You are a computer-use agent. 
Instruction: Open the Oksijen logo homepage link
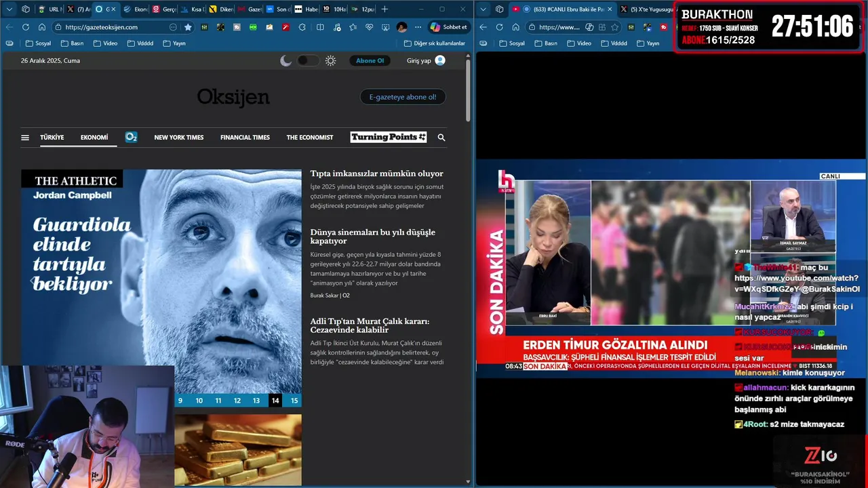[x=233, y=98]
